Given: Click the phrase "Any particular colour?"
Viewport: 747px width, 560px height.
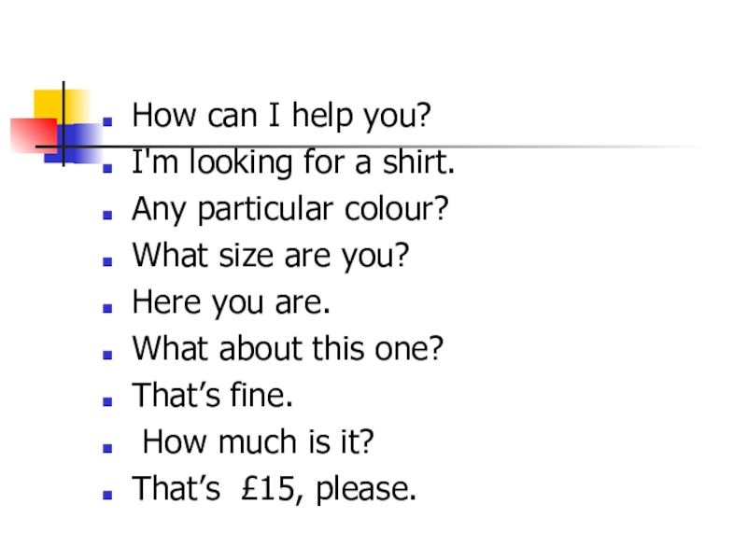Looking at the screenshot, I should [290, 210].
